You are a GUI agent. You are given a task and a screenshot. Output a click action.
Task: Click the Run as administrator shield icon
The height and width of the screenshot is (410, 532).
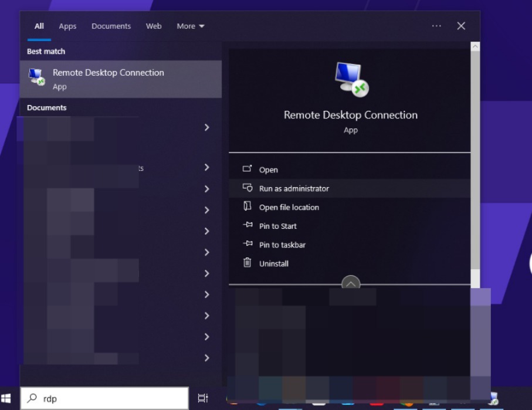point(247,188)
